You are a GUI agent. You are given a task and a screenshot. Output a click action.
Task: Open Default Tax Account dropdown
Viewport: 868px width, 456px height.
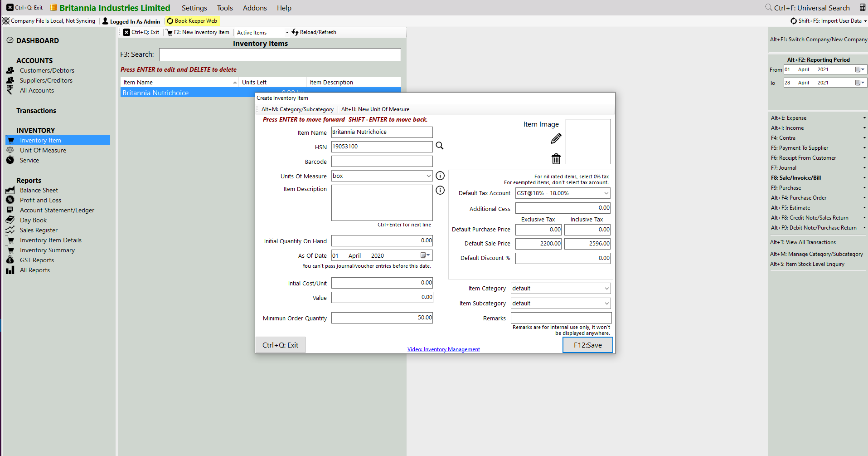pyautogui.click(x=606, y=193)
